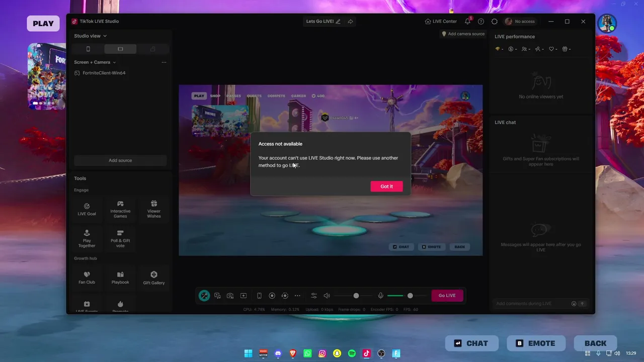Mute the speaker audio

pos(327,296)
